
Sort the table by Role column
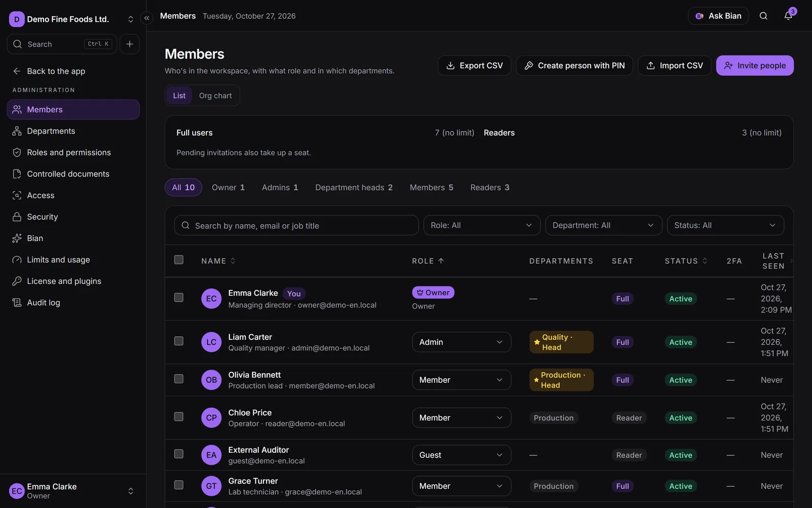tap(428, 261)
